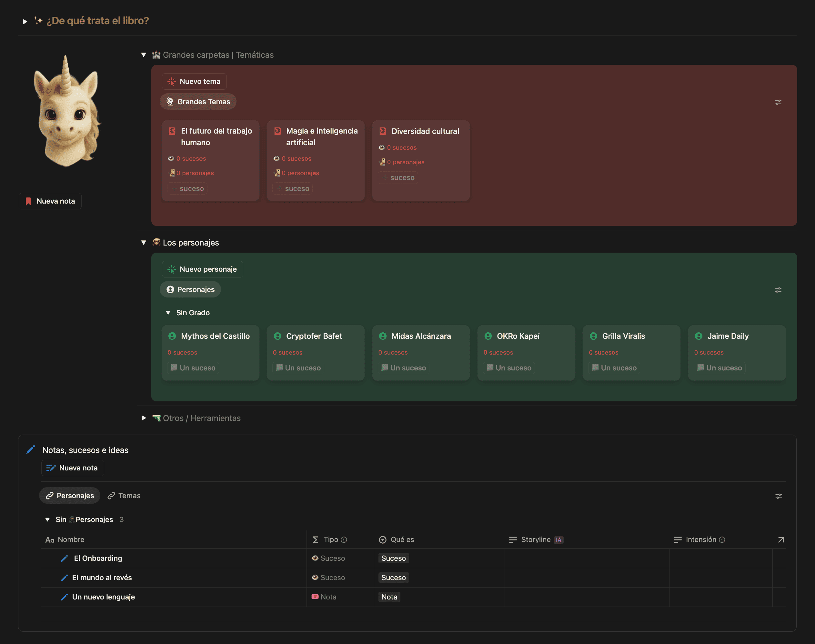
Task: Click green avatar icon on Midas Alcánzara card
Action: pyautogui.click(x=383, y=336)
